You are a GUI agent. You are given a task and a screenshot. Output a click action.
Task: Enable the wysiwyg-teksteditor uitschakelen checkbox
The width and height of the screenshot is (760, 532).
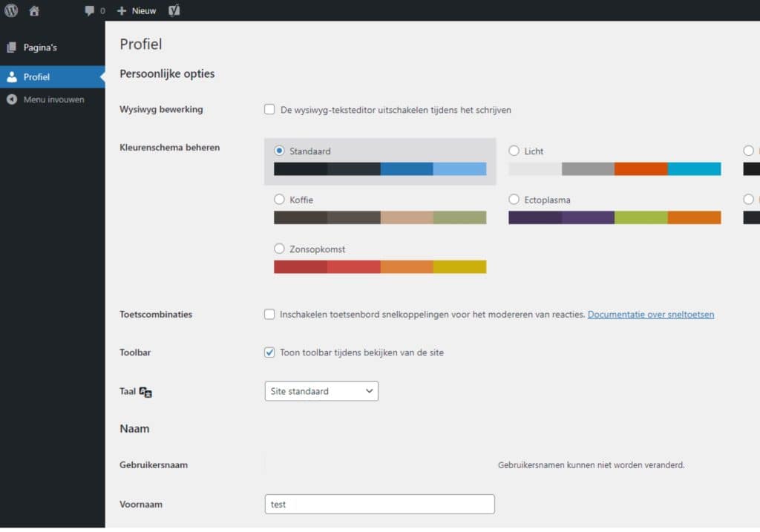269,109
